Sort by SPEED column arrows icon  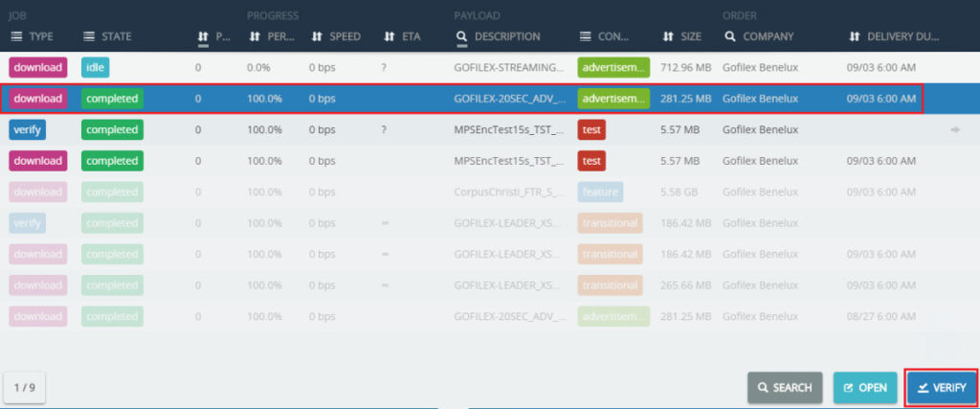point(316,37)
